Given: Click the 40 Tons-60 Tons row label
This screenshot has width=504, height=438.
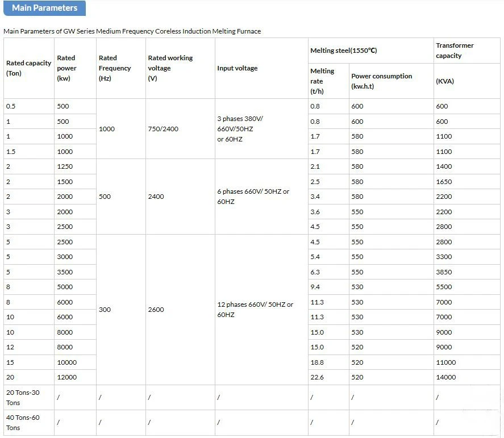Looking at the screenshot, I should 29,423.
